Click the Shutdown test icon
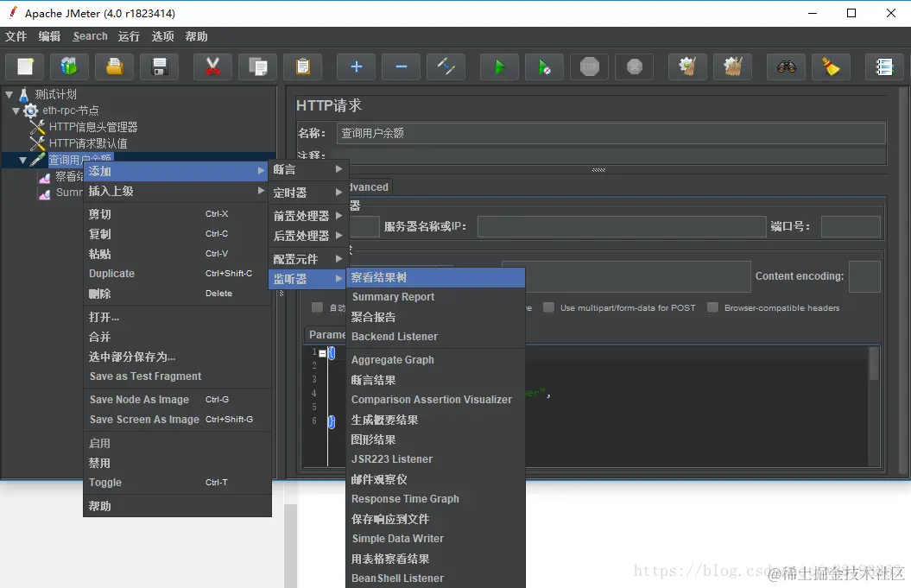This screenshot has height=588, width=911. coord(635,66)
